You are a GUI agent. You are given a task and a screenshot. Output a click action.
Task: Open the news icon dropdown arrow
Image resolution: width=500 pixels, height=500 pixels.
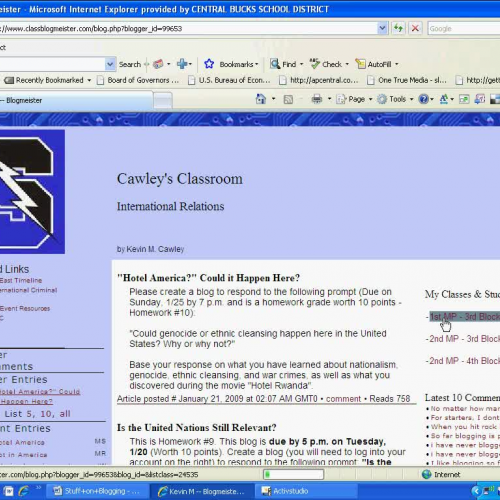tap(169, 64)
